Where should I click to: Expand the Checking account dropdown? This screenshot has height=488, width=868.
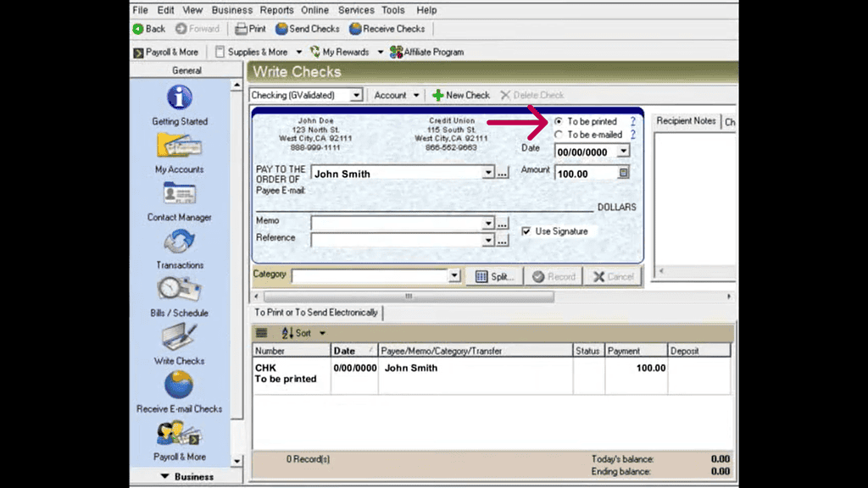click(356, 96)
